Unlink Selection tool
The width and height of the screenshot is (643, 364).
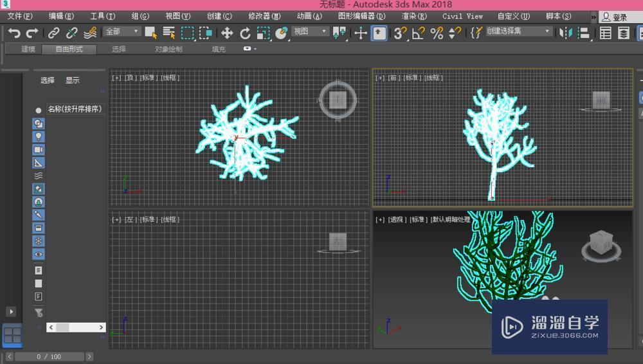(x=72, y=32)
